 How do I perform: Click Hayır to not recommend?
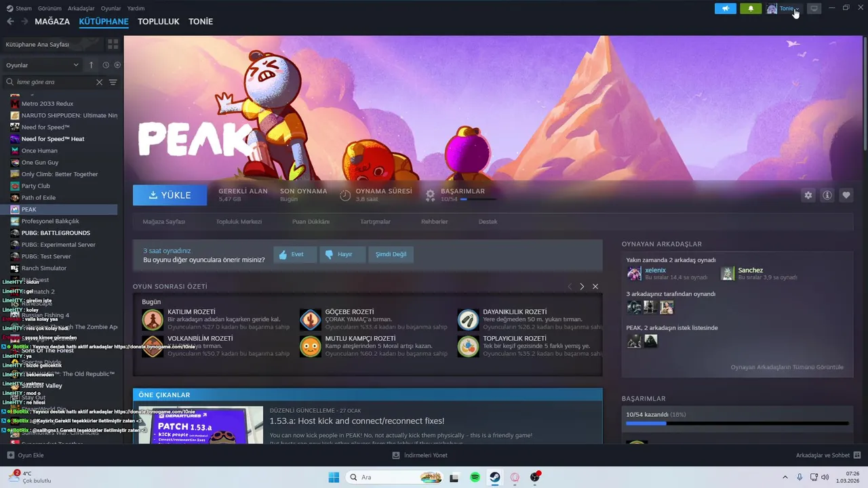pos(342,254)
